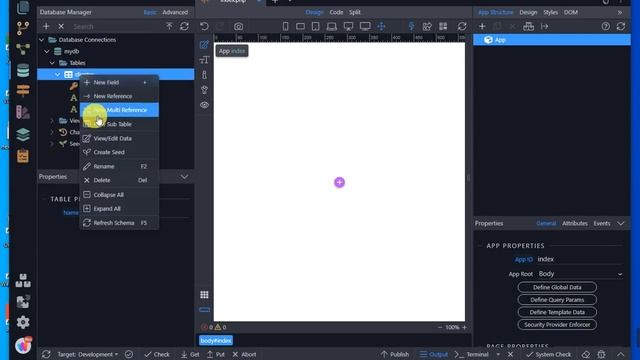The height and width of the screenshot is (360, 640).
Task: Switch to Advanced database mode
Action: (x=175, y=12)
